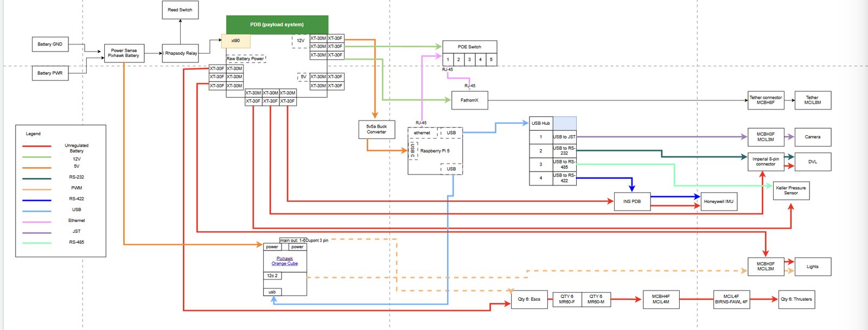Select the green 12V legend line
This screenshot has height=330, width=868.
pyautogui.click(x=37, y=157)
